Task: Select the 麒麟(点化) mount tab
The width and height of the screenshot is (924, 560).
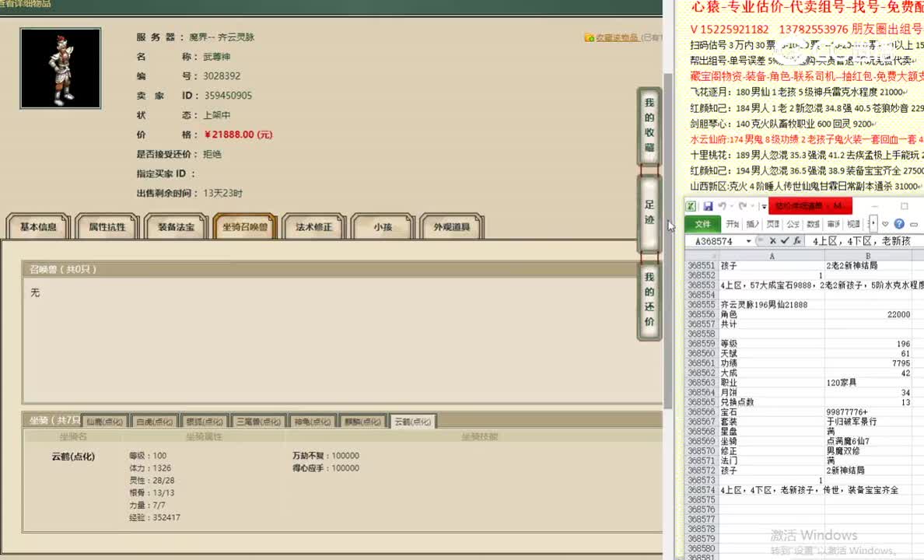Action: (x=362, y=422)
